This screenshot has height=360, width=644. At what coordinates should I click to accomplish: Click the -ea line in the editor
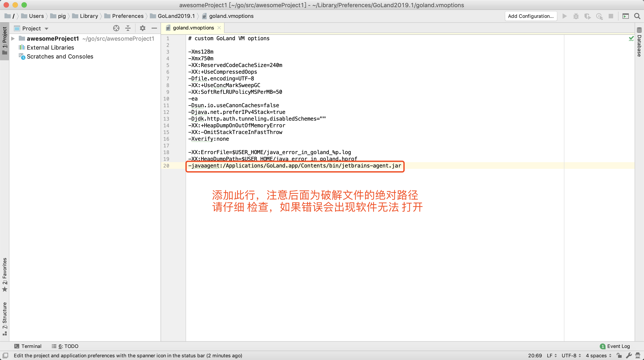pos(193,99)
